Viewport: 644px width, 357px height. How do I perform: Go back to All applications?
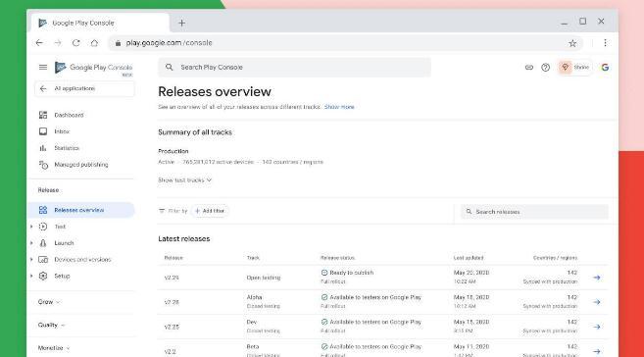pos(84,88)
